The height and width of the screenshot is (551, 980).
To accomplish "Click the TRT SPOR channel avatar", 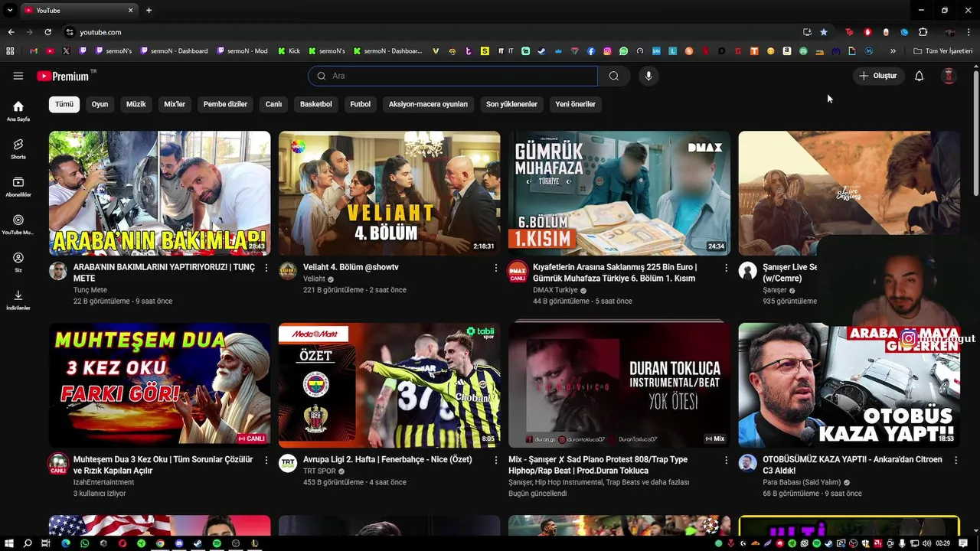I will (x=288, y=463).
